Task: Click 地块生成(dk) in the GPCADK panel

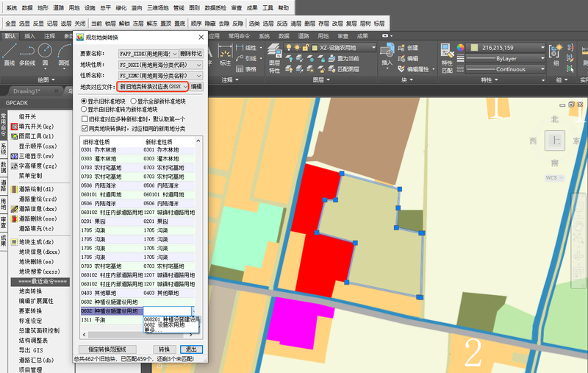Action: [x=33, y=242]
